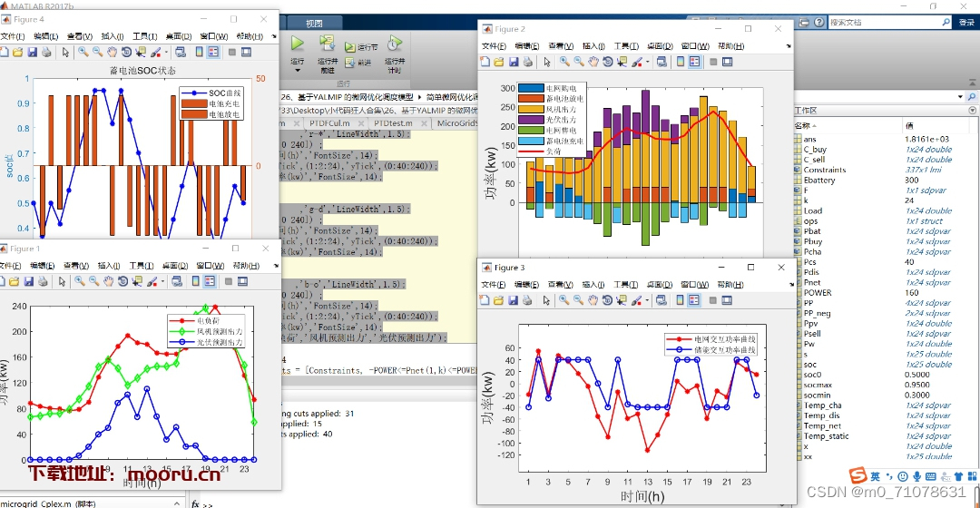
Task: Toggle Hide Plot Tools in Figure 2 toolbar
Action: [712, 62]
